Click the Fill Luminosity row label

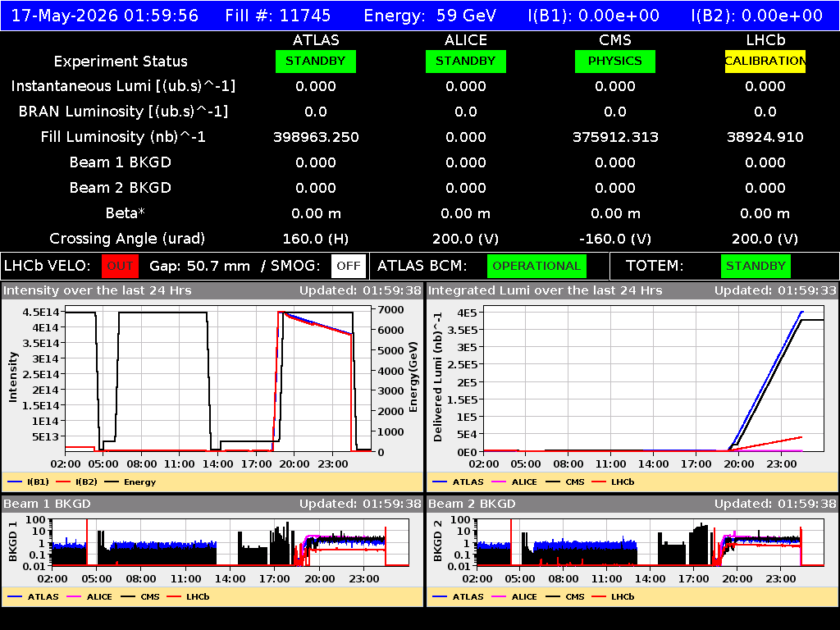[x=123, y=137]
